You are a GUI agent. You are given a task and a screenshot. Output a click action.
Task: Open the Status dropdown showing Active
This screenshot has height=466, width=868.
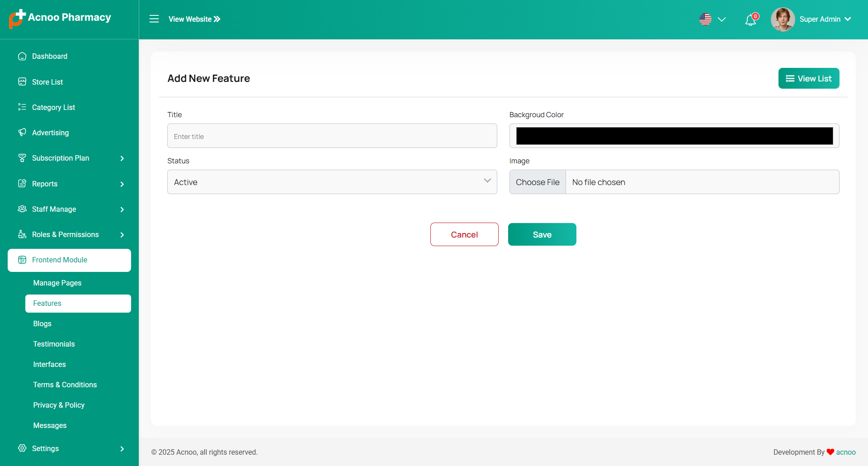pyautogui.click(x=332, y=182)
